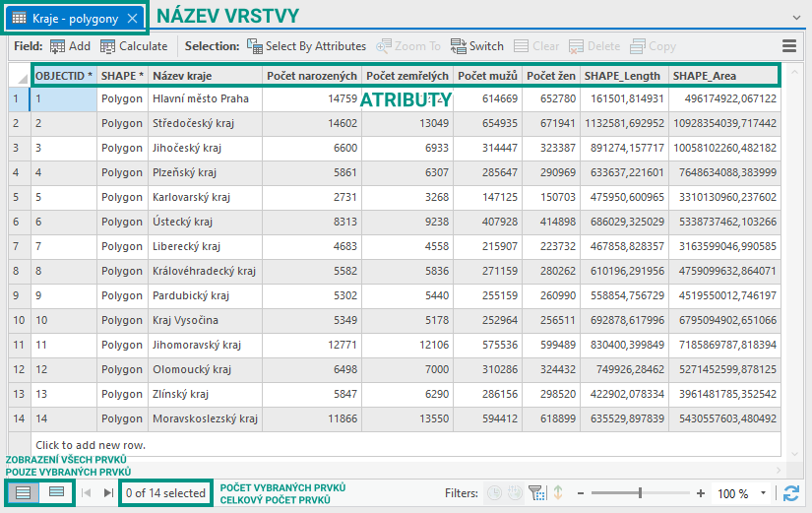Expand the pane options chevron at top right
Screen dimensions: 812x513
(x=795, y=18)
